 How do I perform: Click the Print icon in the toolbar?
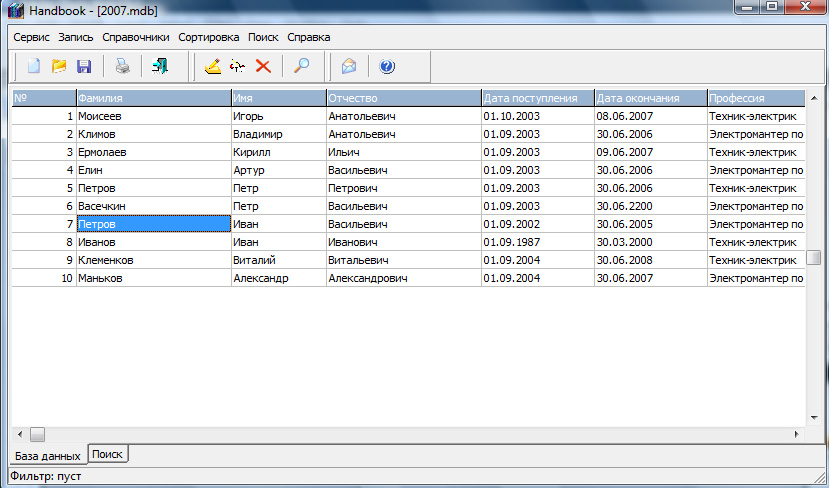121,67
